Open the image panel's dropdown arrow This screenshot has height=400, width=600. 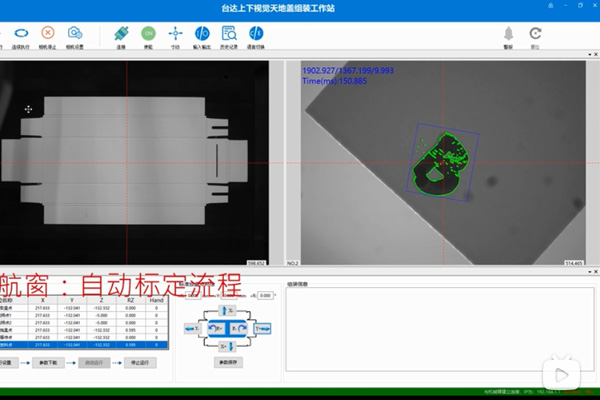coord(590,55)
